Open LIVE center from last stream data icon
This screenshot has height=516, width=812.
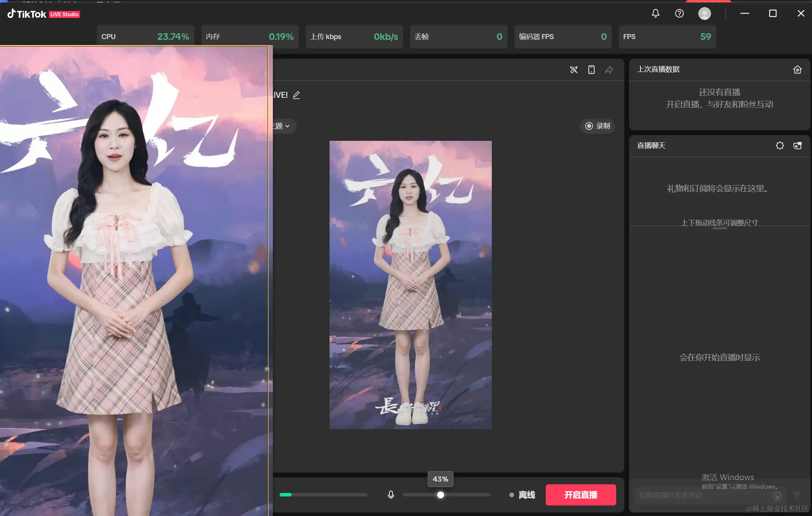pyautogui.click(x=798, y=69)
